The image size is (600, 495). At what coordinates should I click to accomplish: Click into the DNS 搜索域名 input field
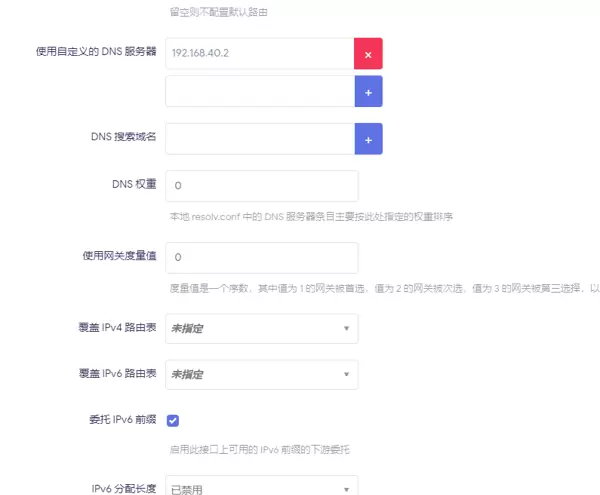[x=259, y=139]
